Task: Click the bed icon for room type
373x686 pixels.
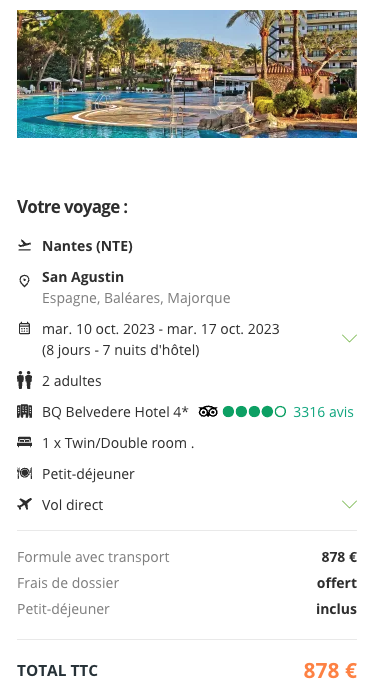Action: (x=24, y=442)
